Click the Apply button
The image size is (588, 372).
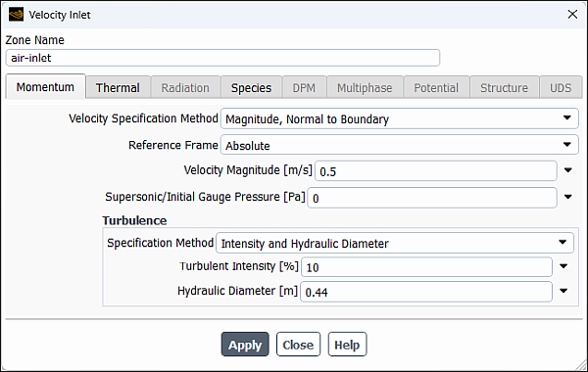click(245, 345)
